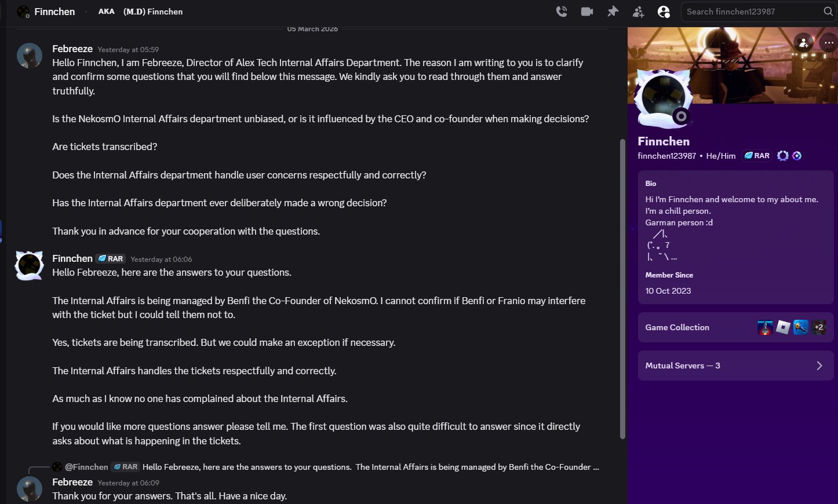Screen dimensions: 838x504
Task: Click Febreeze's username on first message
Action: coord(72,49)
